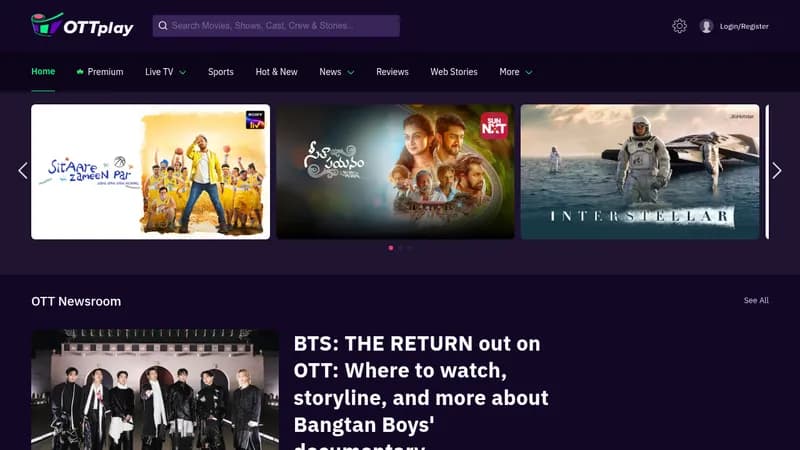Open the News menu item
The image size is (800, 450).
[330, 72]
